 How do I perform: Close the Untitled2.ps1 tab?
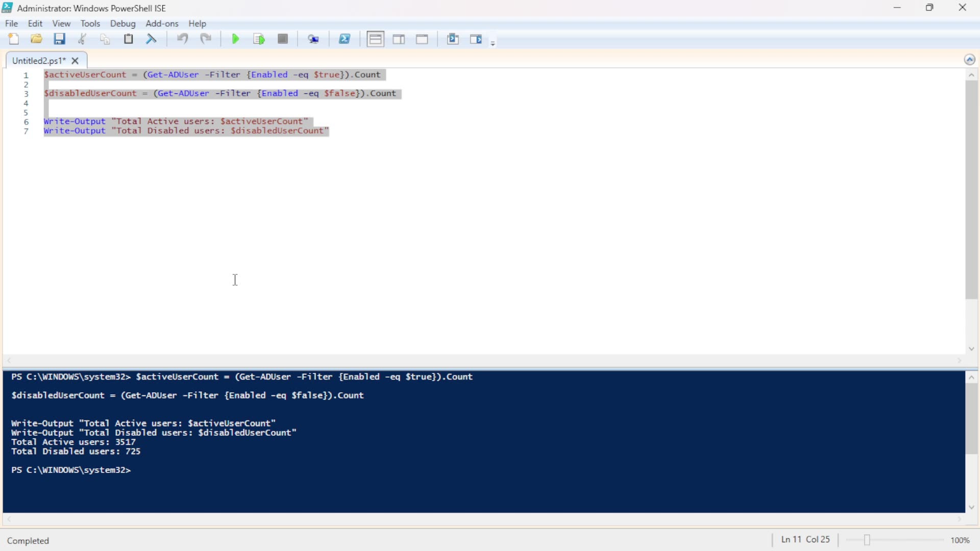[x=76, y=61]
